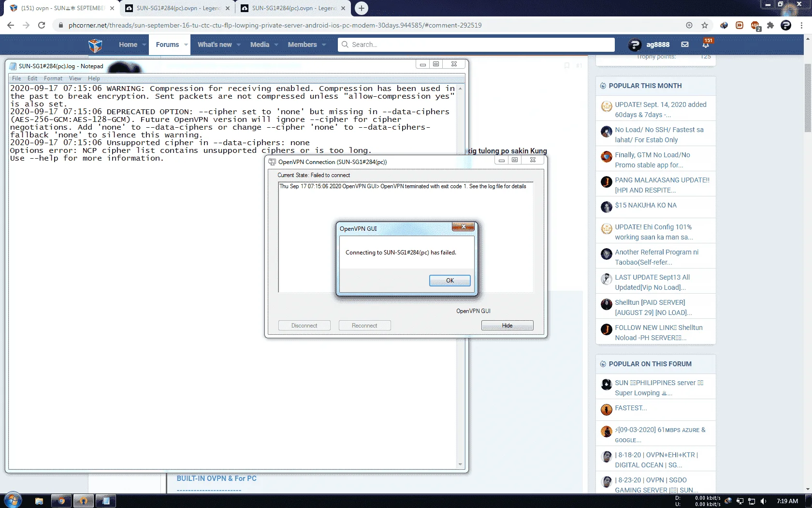The height and width of the screenshot is (508, 812).
Task: Open 'No Load/ No SSH/ Fastest sa lahat' thread
Action: click(x=659, y=134)
